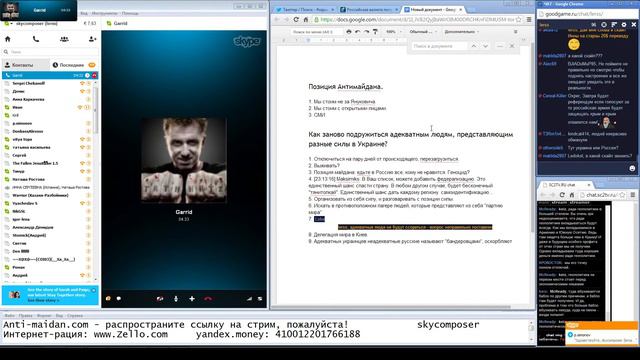The height and width of the screenshot is (360, 640).
Task: Click user Canal-Killer in goodgame chat
Action: (x=554, y=96)
